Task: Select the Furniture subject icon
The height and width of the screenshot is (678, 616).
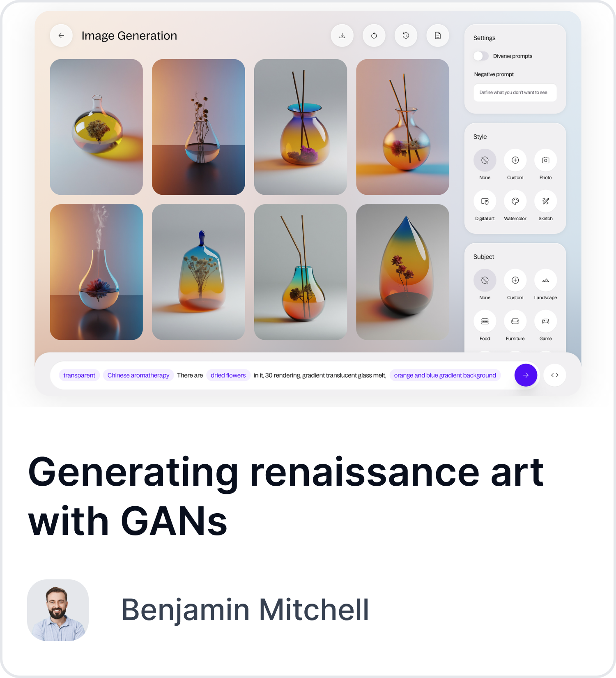Action: [x=515, y=321]
